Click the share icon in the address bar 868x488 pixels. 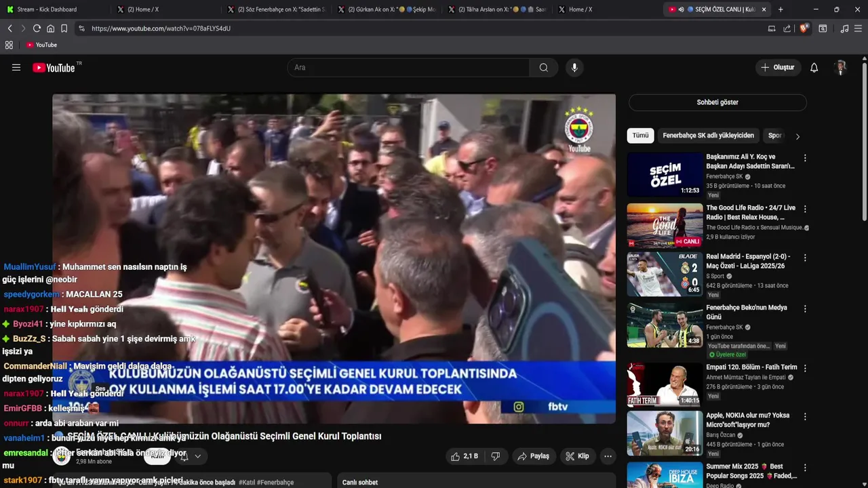[x=787, y=28]
